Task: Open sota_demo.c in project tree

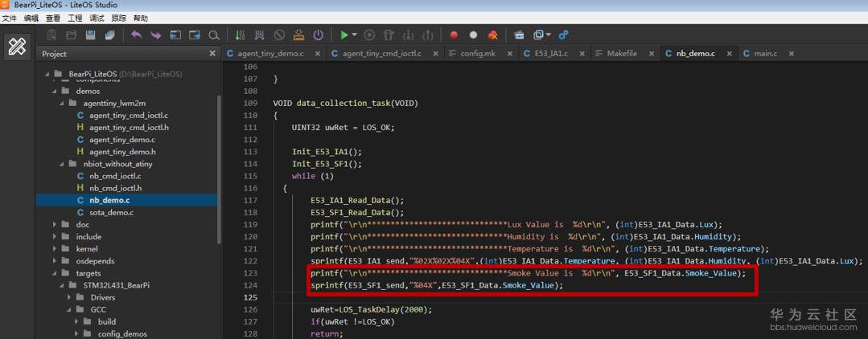Action: click(111, 212)
